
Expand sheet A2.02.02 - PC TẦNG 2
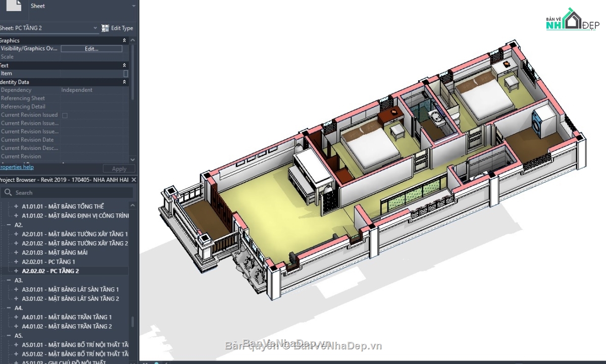[16, 271]
